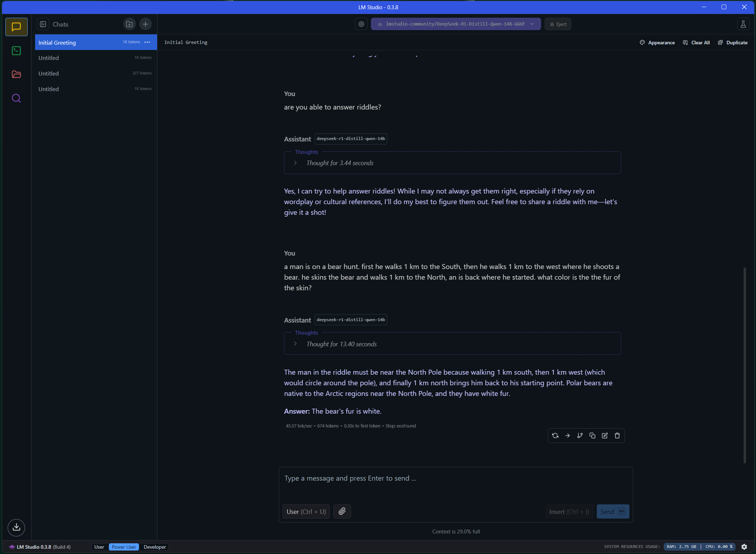This screenshot has height=554, width=756.
Task: Open the options menu for Initial Greeting chat
Action: click(x=148, y=42)
